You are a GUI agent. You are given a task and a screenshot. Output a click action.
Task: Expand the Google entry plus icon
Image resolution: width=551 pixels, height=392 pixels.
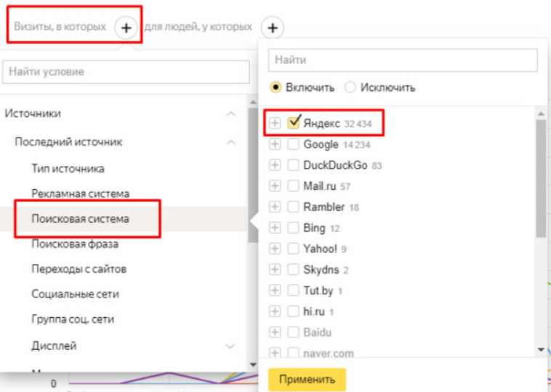[x=275, y=144]
